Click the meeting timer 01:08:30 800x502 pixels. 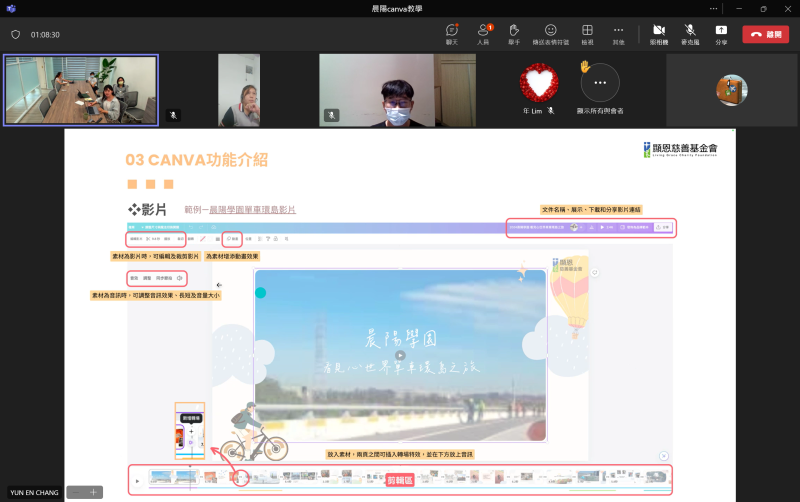[45, 35]
